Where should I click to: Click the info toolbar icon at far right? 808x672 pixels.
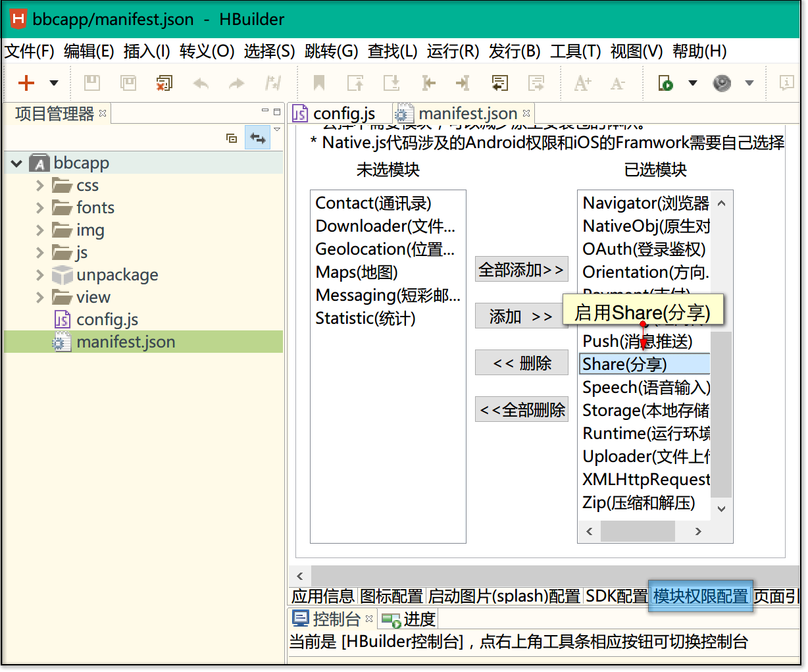[786, 83]
